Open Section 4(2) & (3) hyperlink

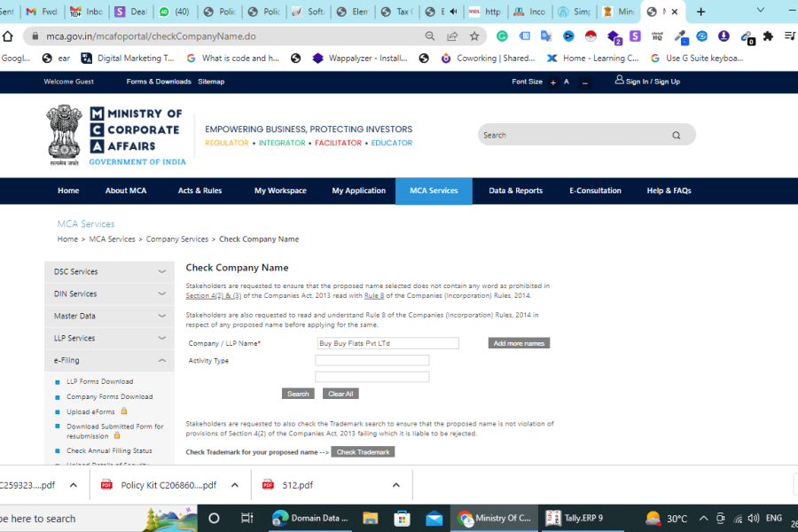click(213, 296)
